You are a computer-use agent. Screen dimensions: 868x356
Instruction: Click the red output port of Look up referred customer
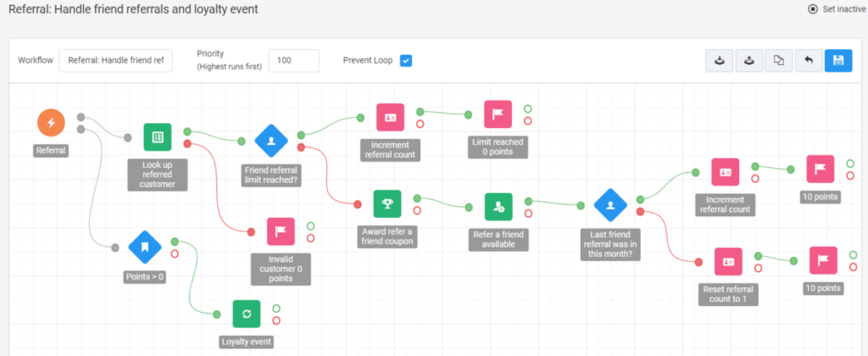tap(187, 144)
